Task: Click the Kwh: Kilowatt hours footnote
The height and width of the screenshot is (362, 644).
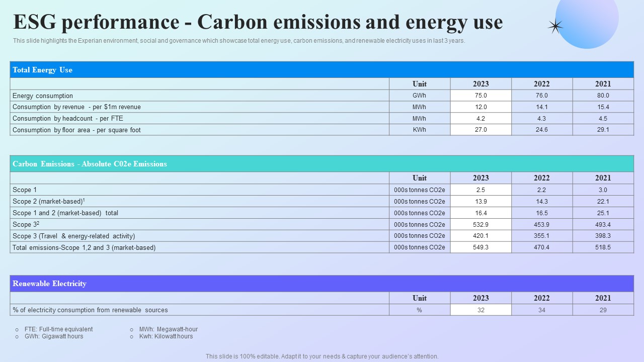Action: pos(166,336)
